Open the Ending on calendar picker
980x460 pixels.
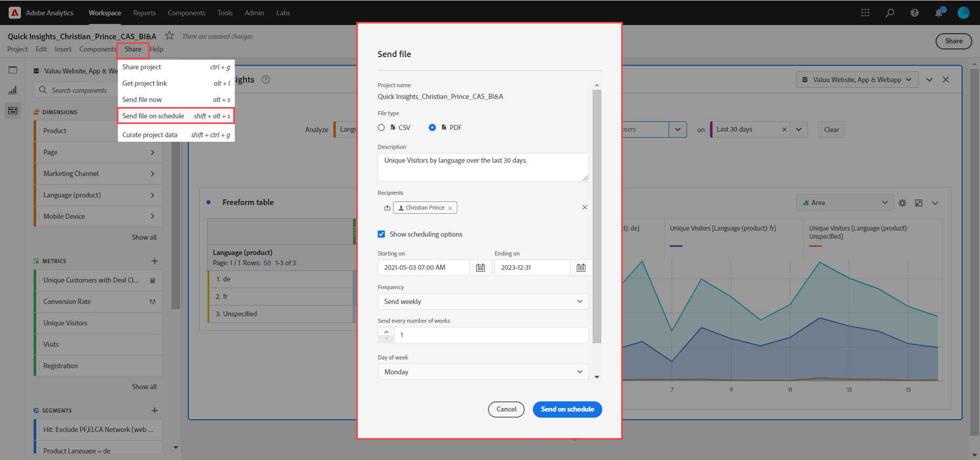coord(581,268)
